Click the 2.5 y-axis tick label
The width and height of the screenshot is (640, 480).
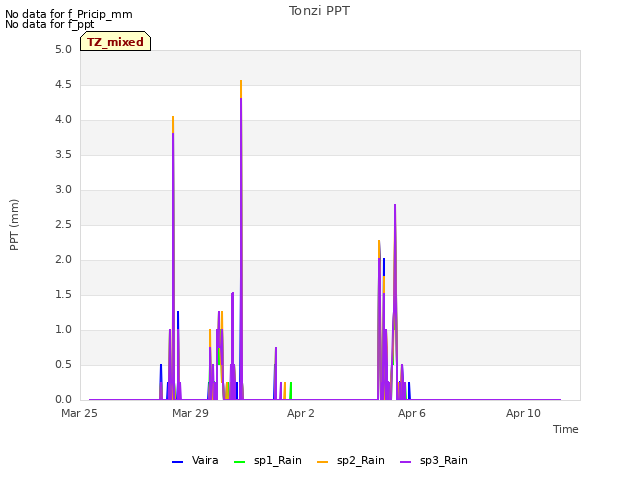pos(63,224)
